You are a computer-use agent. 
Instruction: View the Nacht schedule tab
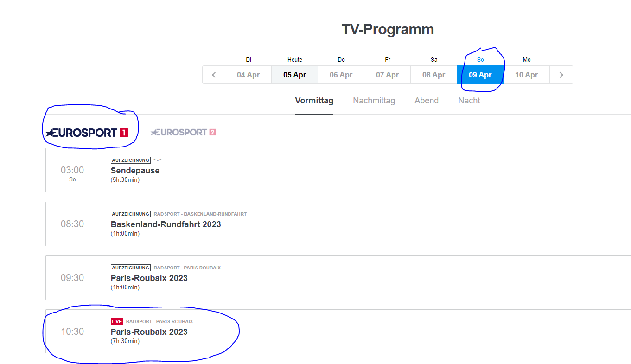coord(469,101)
